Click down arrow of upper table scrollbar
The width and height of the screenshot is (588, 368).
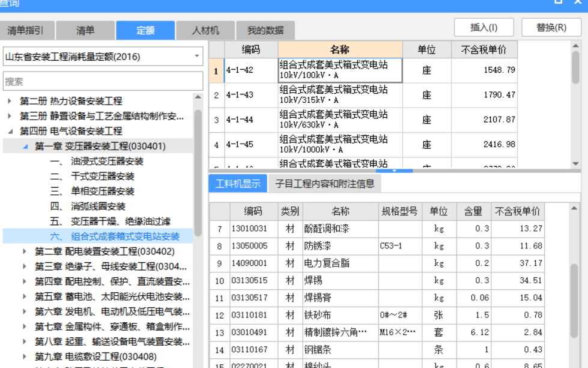point(575,164)
